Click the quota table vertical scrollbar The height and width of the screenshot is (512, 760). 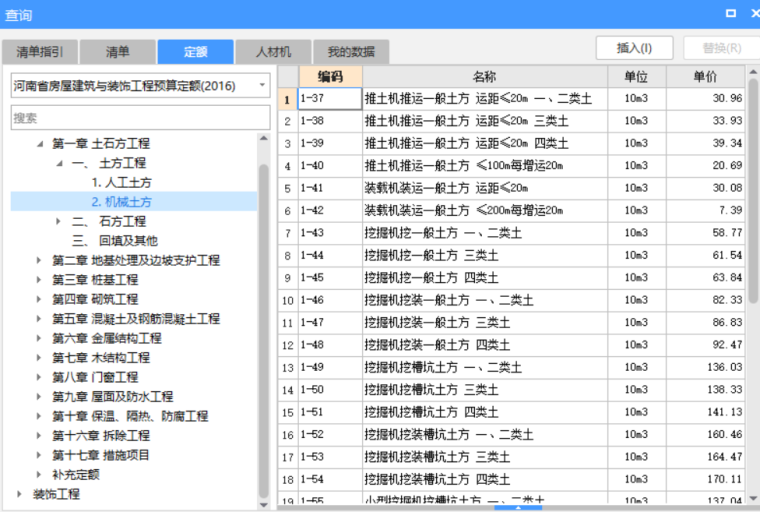tap(753, 200)
